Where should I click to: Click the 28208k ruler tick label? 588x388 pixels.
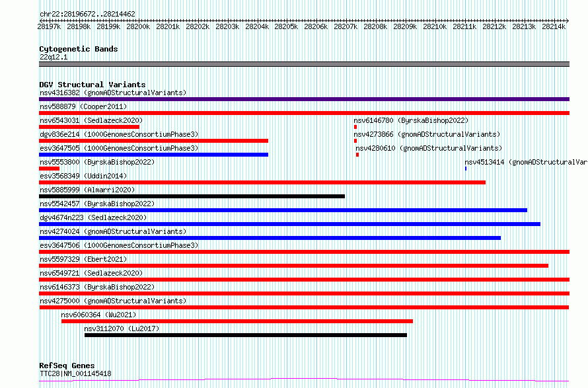pyautogui.click(x=375, y=26)
